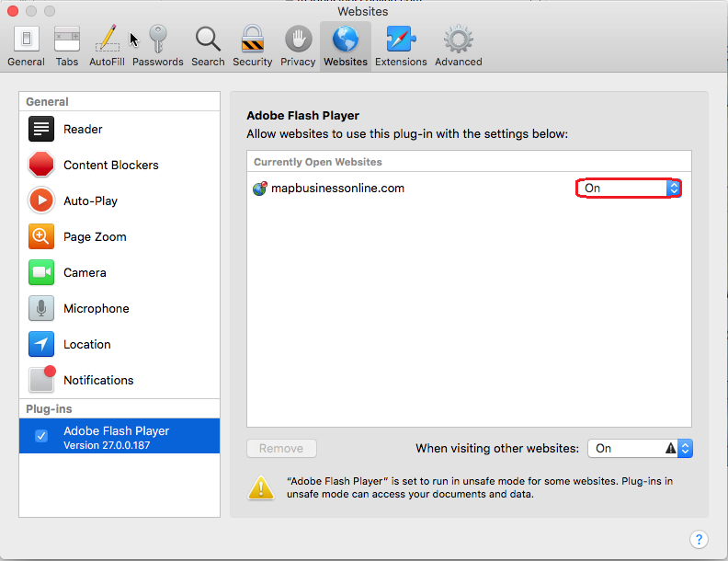The height and width of the screenshot is (561, 728).
Task: Switch to the AutoFill tab label
Action: 107,62
